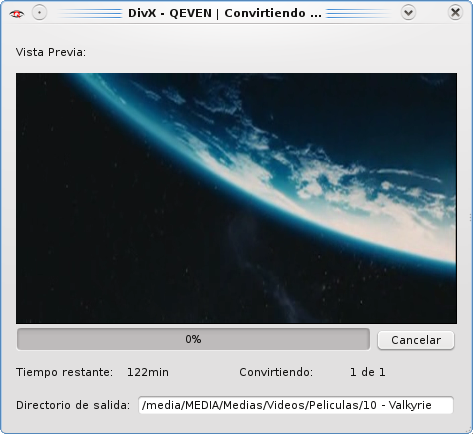This screenshot has width=473, height=434.
Task: Close the DivX QEVEN converting window
Action: [455, 13]
